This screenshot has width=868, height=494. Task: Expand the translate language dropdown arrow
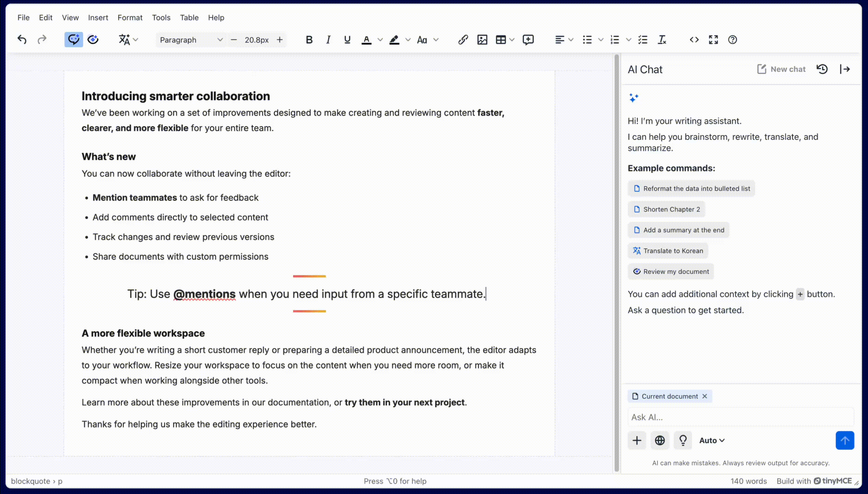136,40
